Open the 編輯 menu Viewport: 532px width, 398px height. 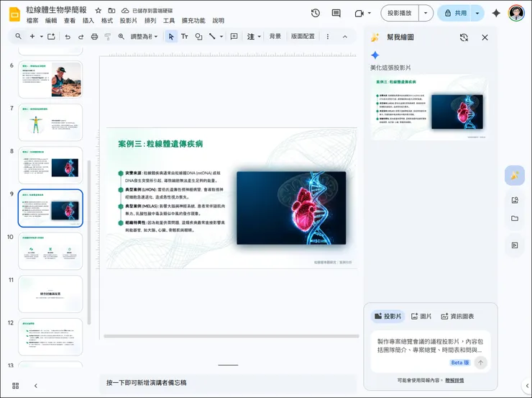(51, 21)
